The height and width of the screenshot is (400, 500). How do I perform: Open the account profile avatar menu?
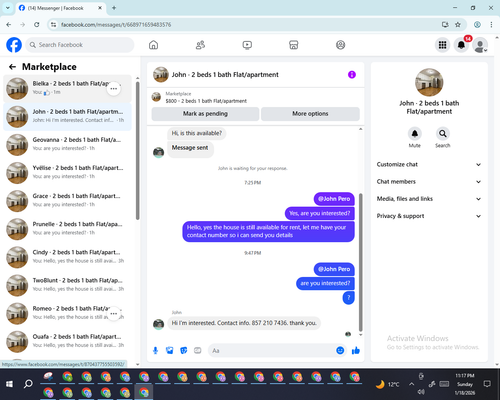pos(480,45)
